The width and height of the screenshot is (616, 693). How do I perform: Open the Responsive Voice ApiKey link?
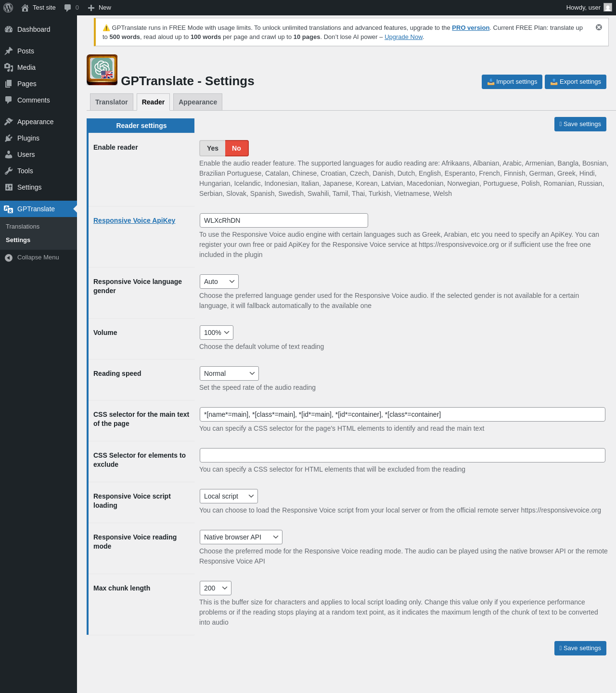pyautogui.click(x=134, y=220)
